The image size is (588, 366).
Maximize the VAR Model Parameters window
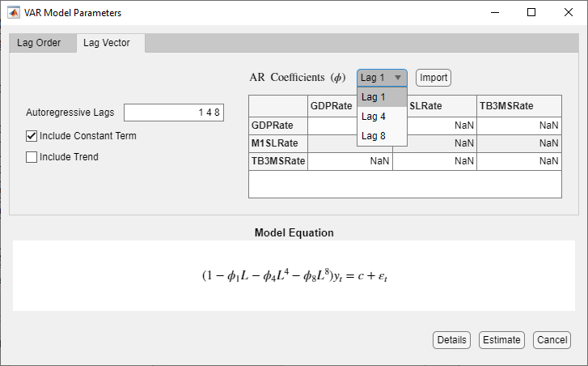point(531,13)
